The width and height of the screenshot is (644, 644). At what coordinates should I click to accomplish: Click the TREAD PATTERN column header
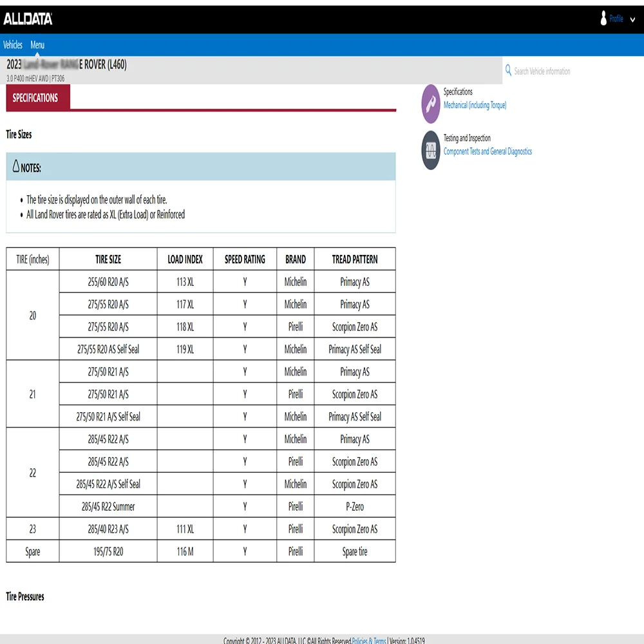(355, 259)
